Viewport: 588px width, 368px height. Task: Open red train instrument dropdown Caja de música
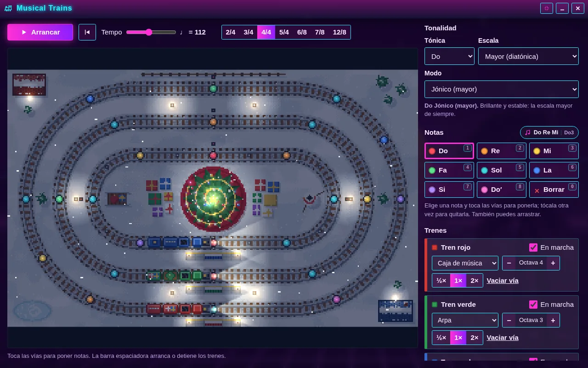point(465,263)
